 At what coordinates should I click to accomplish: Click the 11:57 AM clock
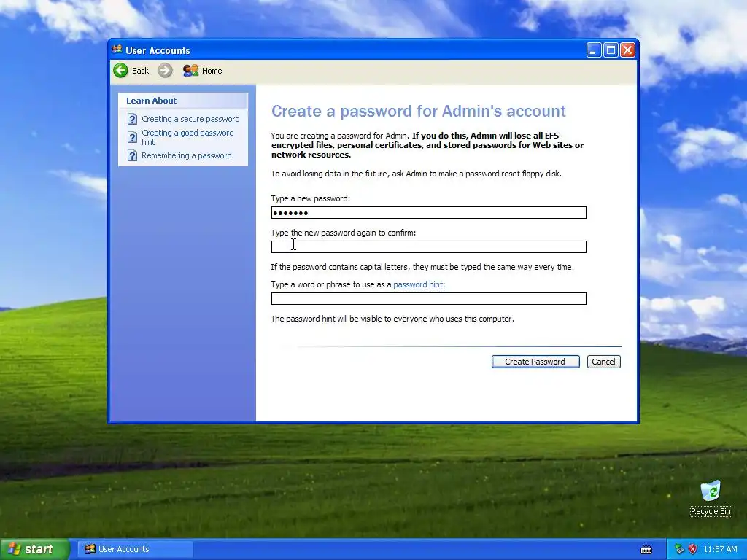point(720,550)
